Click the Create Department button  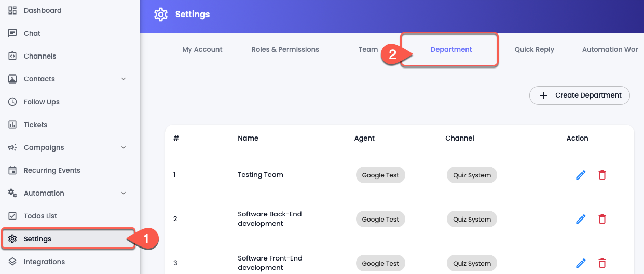coord(580,95)
